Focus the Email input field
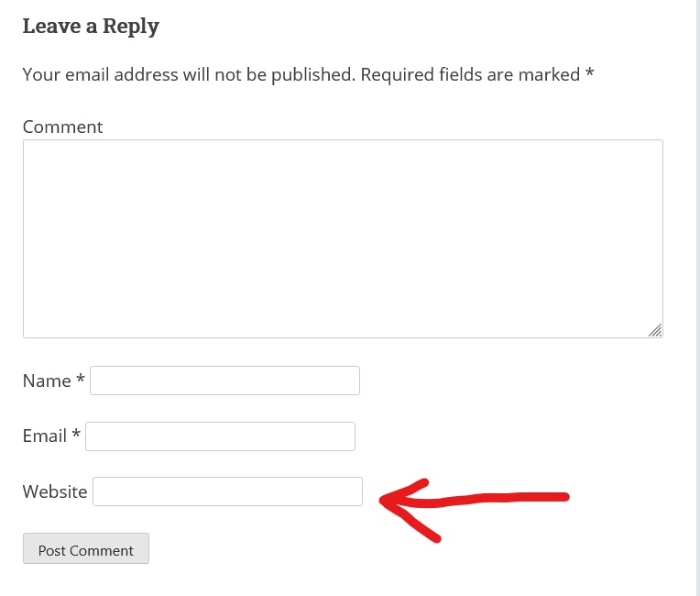Viewport: 700px width, 596px height. 220,436
